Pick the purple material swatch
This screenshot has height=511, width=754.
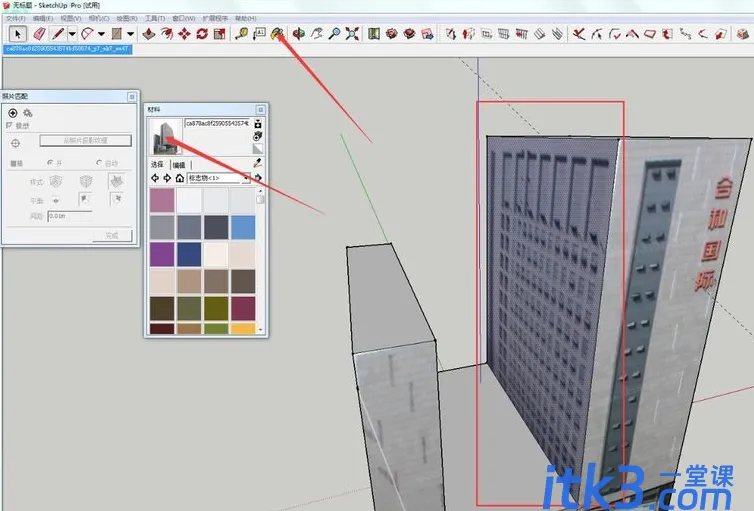click(x=162, y=254)
